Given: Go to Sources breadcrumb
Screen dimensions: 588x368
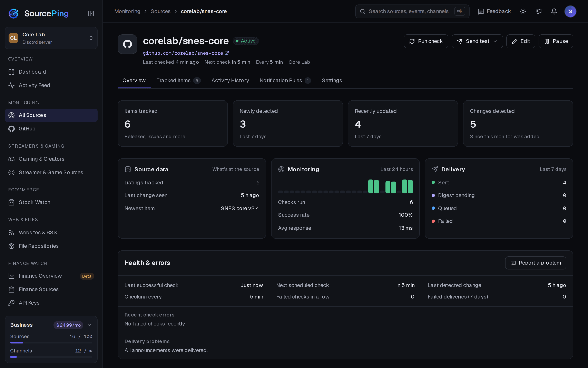Looking at the screenshot, I should 160,11.
